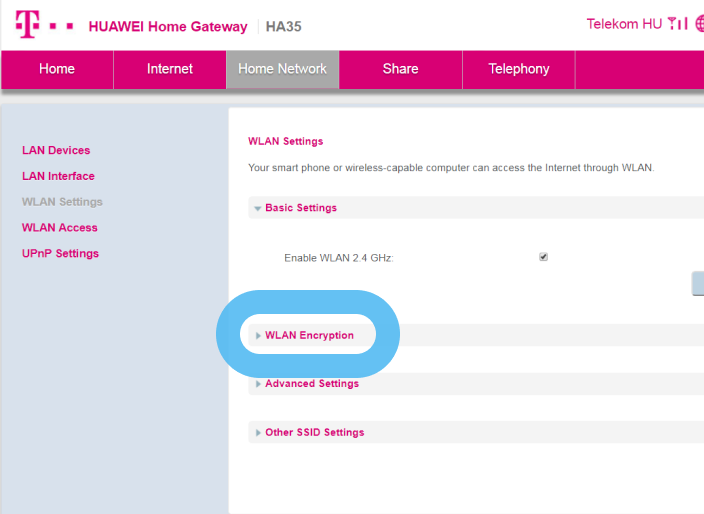Expand the Advanced Settings section
The image size is (704, 514).
point(312,384)
